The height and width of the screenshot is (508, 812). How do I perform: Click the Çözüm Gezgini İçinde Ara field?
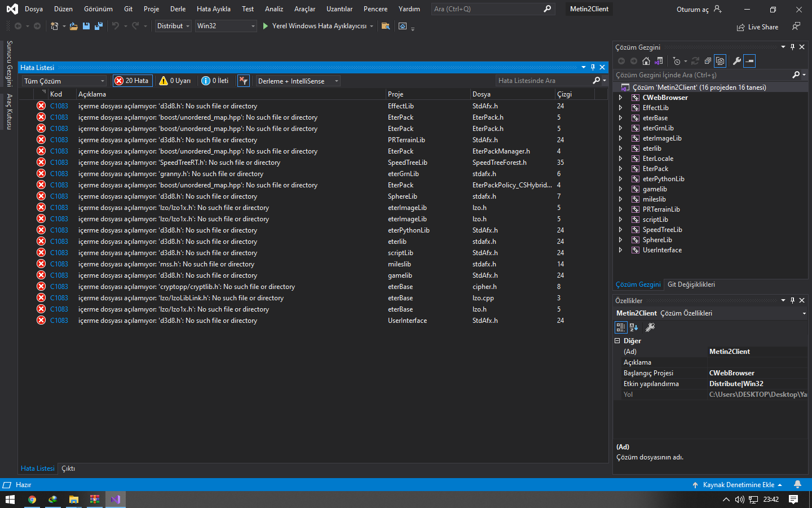coord(702,75)
